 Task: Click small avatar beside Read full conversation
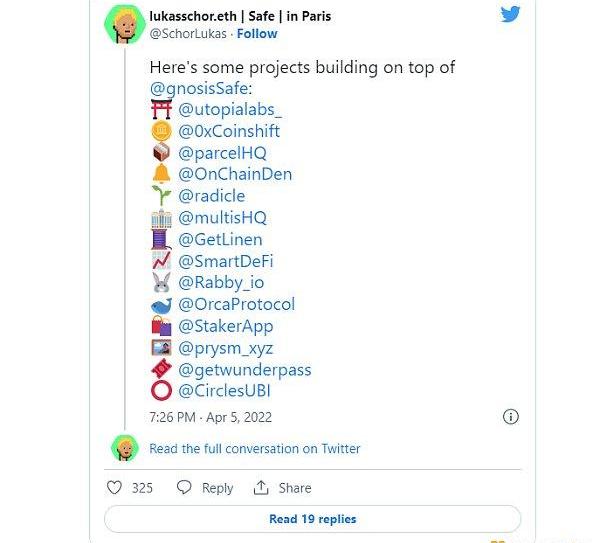124,448
